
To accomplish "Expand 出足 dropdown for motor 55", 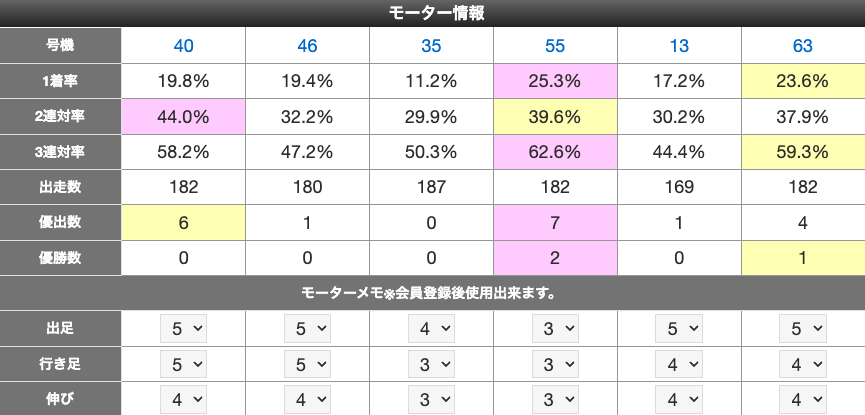I will tap(555, 328).
